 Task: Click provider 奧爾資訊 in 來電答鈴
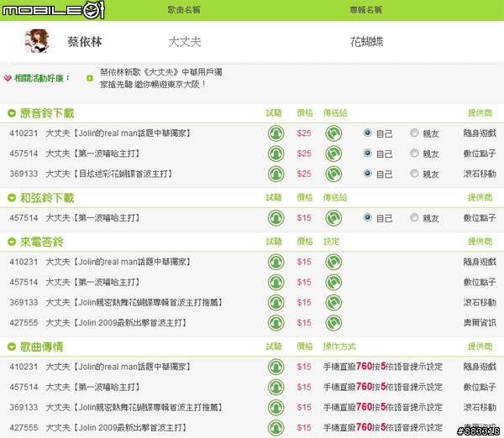point(480,323)
